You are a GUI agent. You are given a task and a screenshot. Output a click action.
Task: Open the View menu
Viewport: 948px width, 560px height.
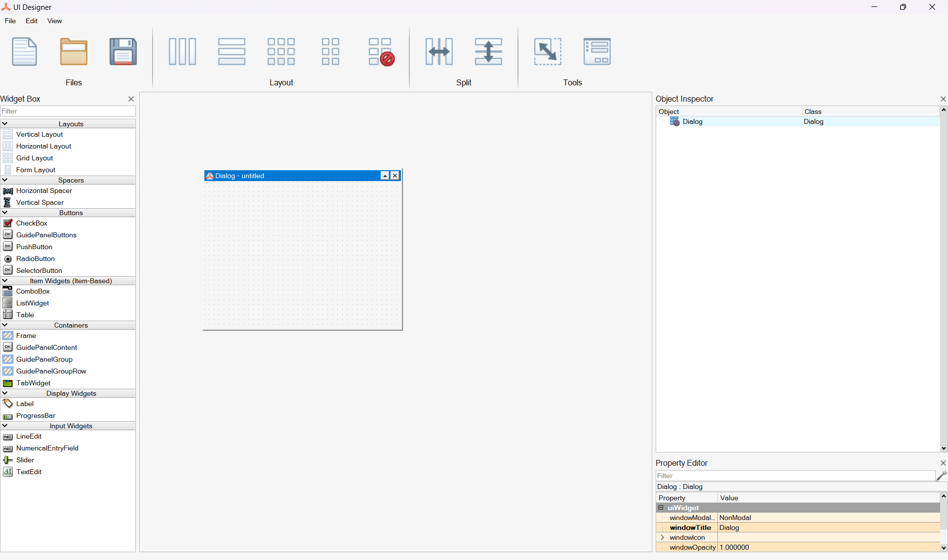[x=54, y=21]
